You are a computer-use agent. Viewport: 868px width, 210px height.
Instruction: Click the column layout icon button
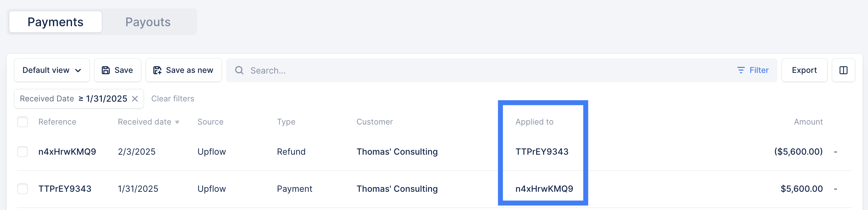pos(843,70)
